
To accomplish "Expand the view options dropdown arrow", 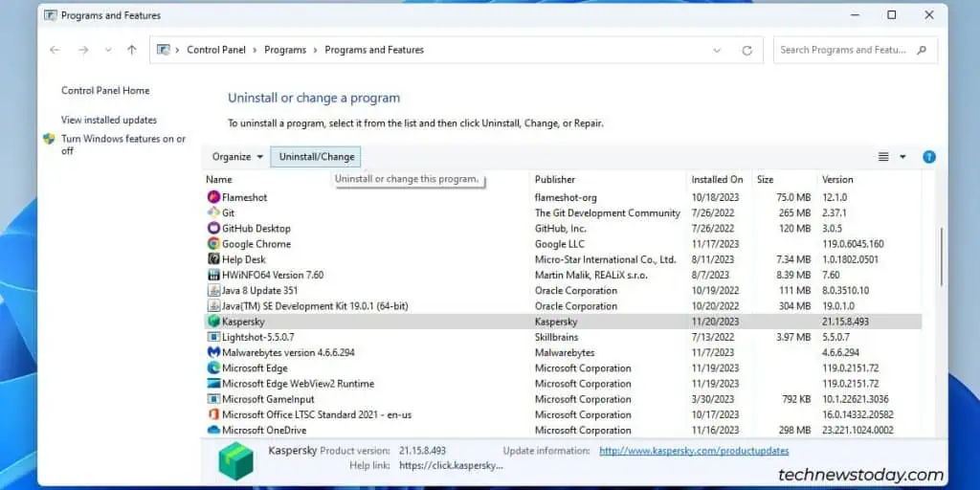I will (x=902, y=157).
